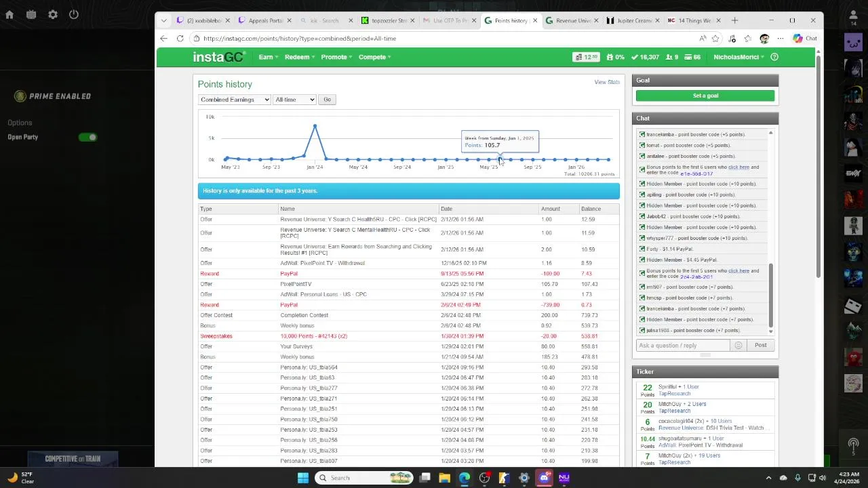Open Microsoft Edge from taskbar

(465, 478)
